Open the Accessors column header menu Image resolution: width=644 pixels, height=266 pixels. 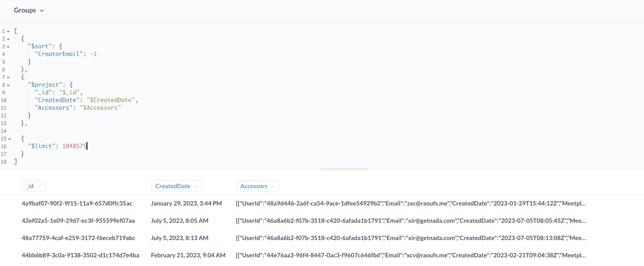click(257, 186)
